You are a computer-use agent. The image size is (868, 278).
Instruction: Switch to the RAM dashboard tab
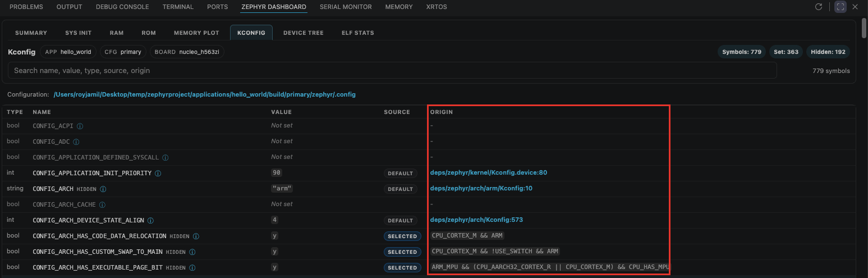pyautogui.click(x=117, y=33)
